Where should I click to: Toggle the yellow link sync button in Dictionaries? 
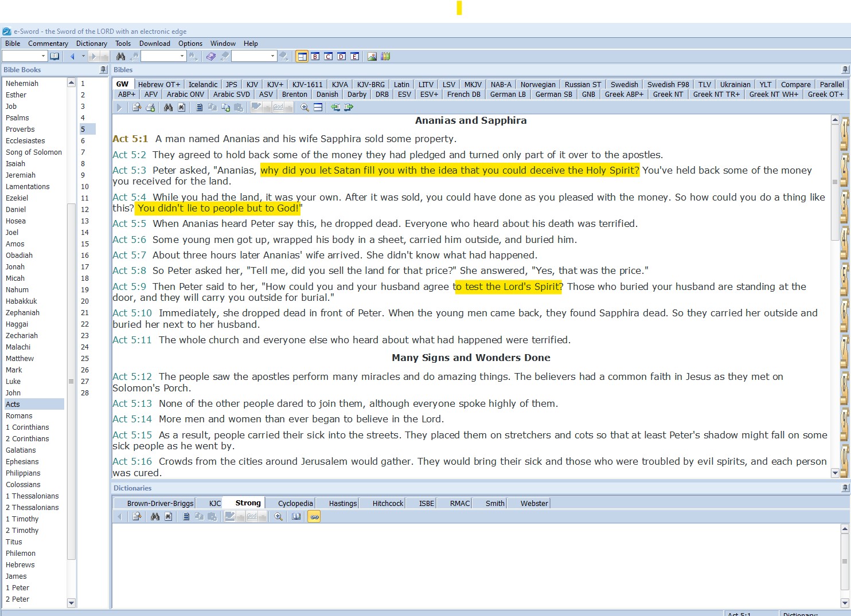pos(314,516)
